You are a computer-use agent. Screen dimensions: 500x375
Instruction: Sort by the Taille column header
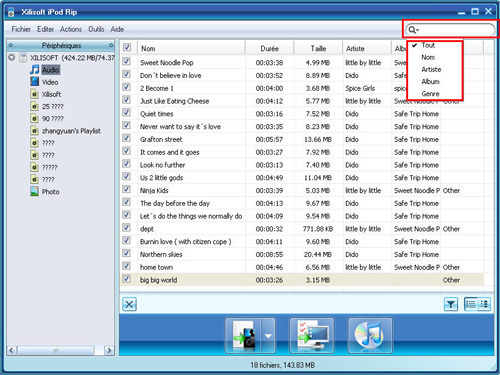[318, 48]
